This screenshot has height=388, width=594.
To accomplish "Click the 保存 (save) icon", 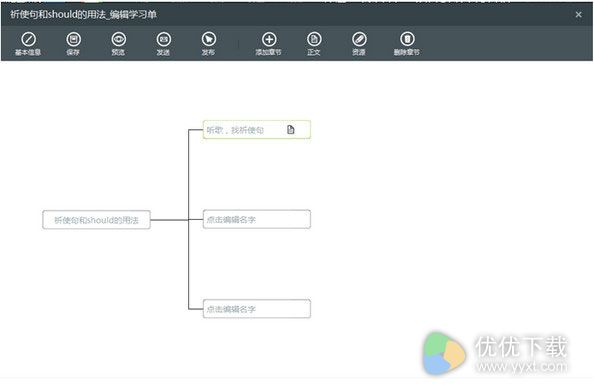I will click(73, 39).
